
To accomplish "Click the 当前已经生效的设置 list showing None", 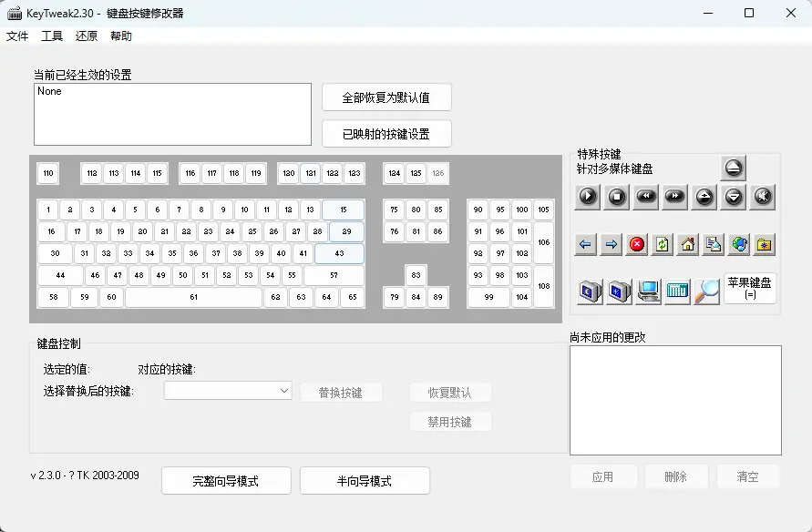I will point(172,115).
